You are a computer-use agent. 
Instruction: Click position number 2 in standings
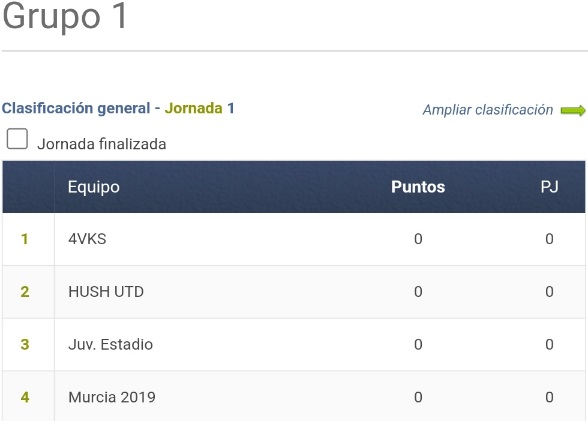pos(25,292)
